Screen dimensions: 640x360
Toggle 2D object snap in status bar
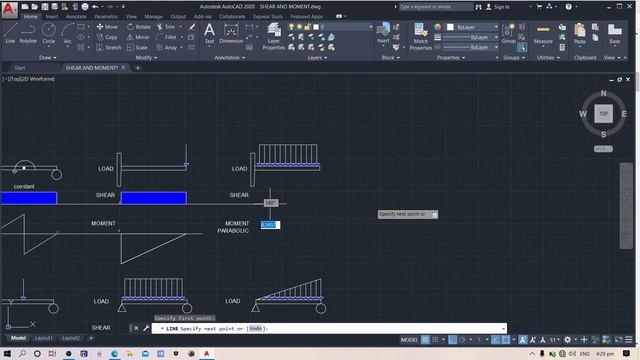505,340
